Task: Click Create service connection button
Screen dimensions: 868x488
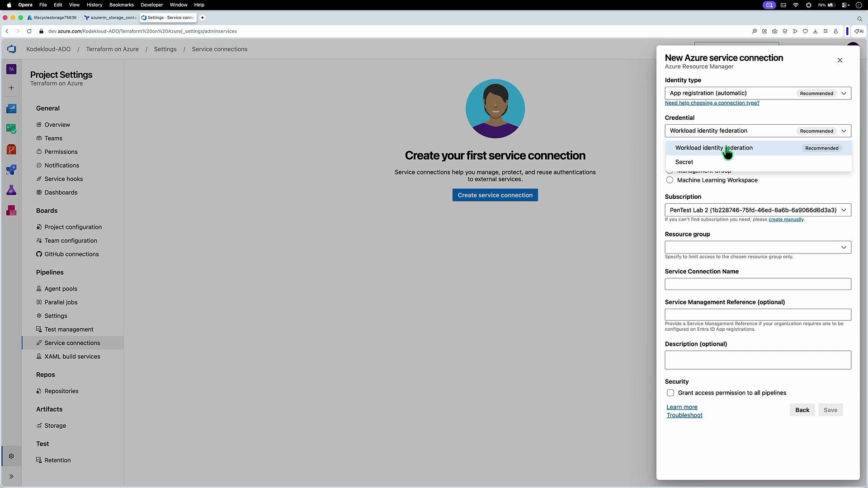Action: point(495,195)
